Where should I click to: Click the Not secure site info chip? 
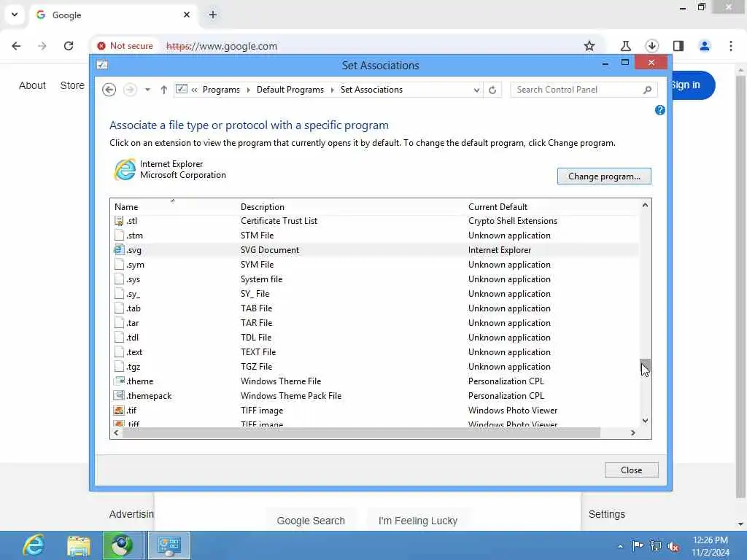pyautogui.click(x=125, y=46)
